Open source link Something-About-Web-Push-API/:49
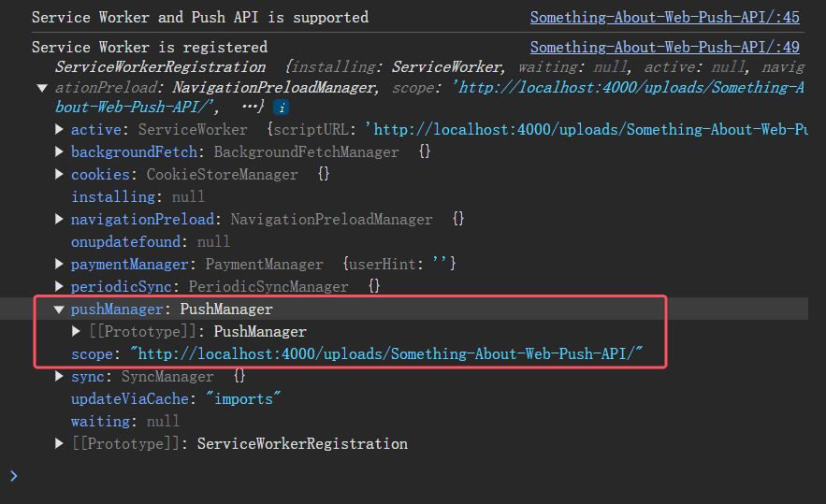826x504 pixels. tap(665, 48)
